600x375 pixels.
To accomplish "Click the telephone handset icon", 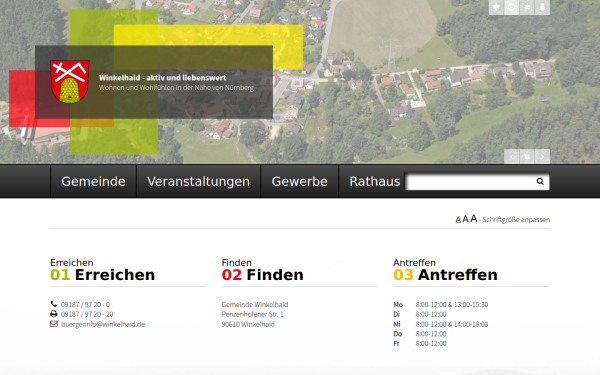I will click(x=54, y=304).
